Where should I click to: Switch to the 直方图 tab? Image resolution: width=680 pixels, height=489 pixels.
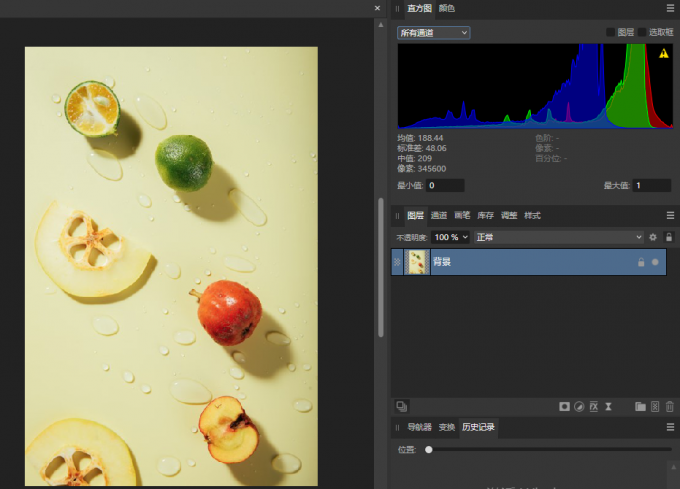(x=419, y=8)
